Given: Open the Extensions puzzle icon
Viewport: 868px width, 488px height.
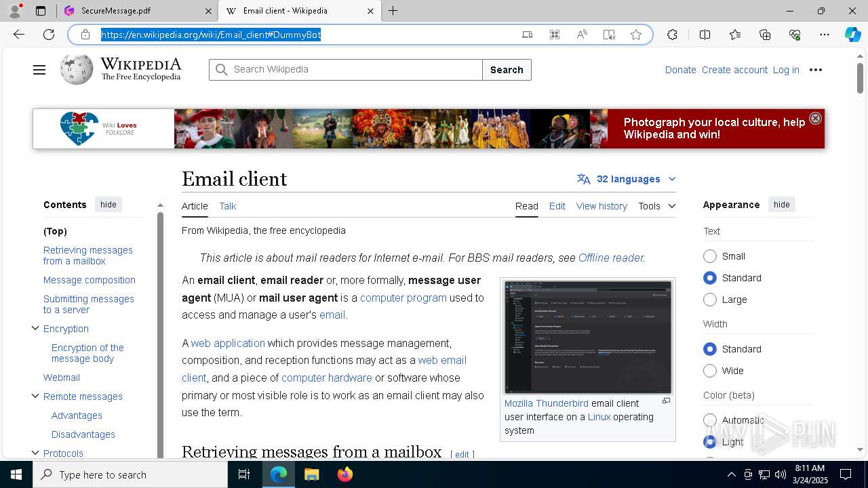Looking at the screenshot, I should [x=672, y=35].
